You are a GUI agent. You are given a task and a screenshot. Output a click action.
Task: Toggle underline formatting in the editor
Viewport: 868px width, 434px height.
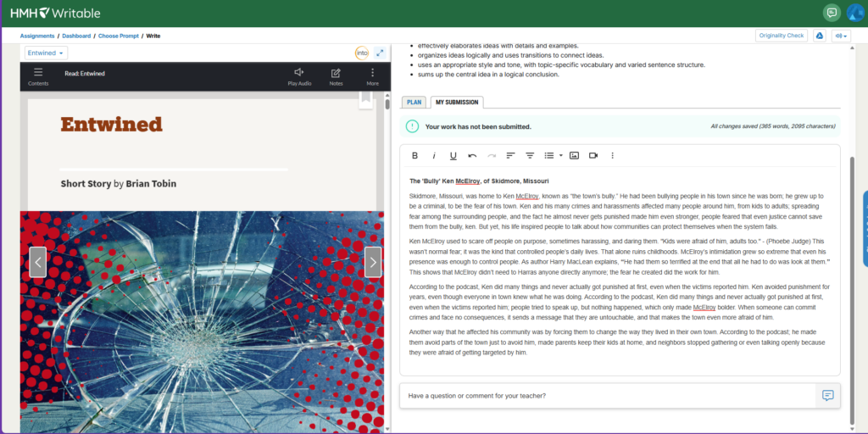pos(453,156)
